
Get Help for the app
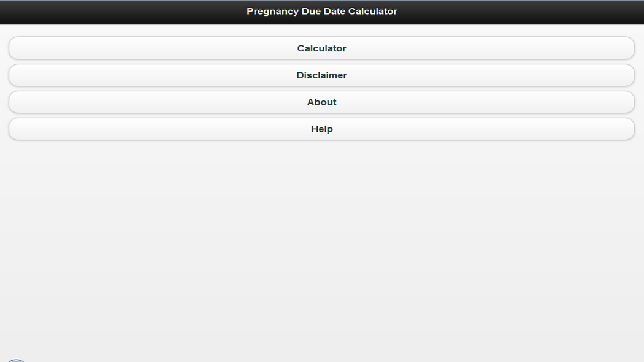coord(321,129)
